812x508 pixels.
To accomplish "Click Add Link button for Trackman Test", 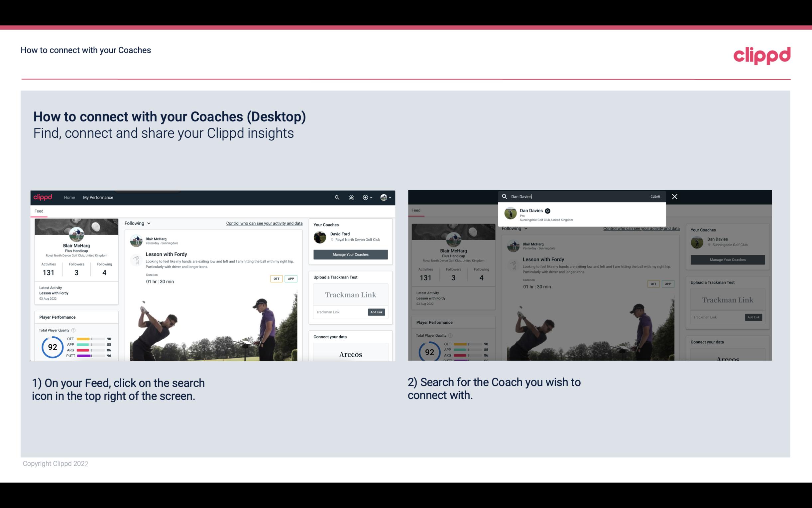I will click(377, 312).
